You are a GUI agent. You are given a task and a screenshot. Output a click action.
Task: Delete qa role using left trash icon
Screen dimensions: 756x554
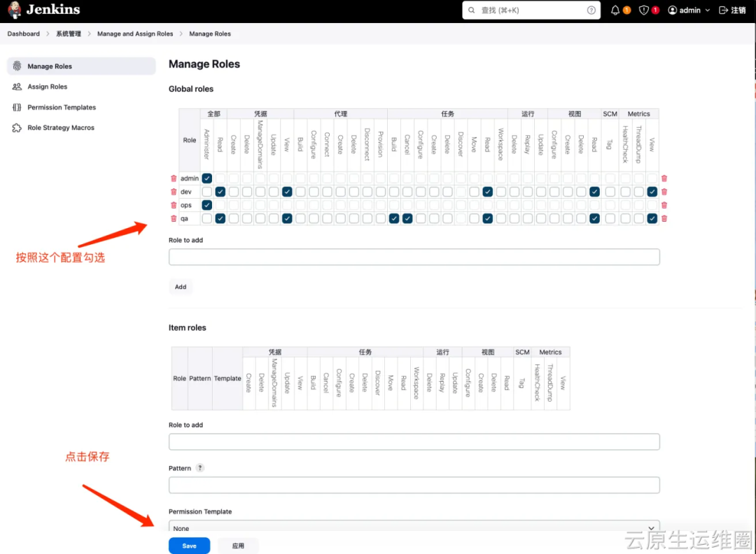coord(174,219)
